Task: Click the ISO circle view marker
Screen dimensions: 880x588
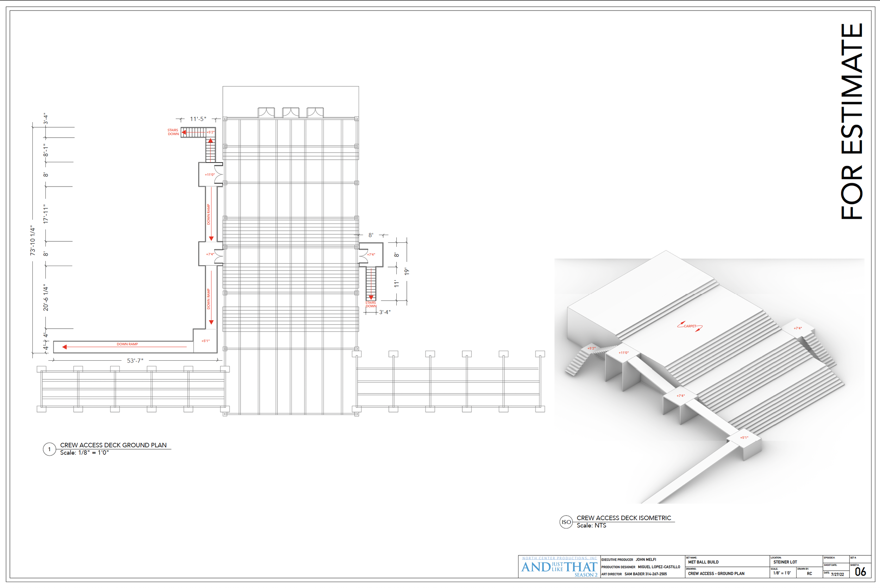Action: [566, 522]
